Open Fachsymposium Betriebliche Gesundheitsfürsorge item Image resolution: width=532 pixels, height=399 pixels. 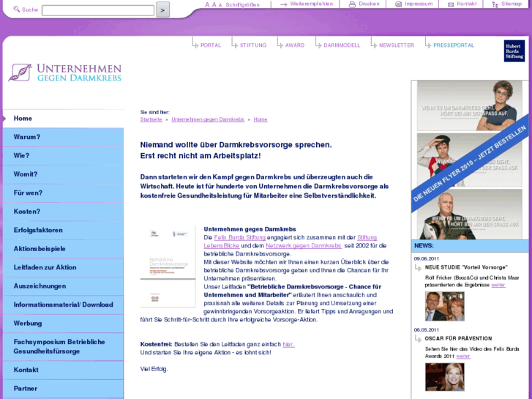pos(63,347)
